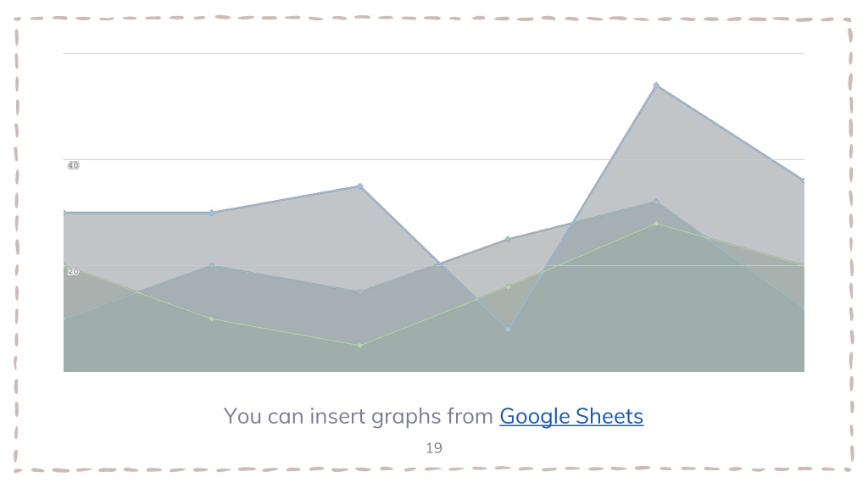Select the green series lowest point marker
868x488 pixels.
pyautogui.click(x=359, y=346)
